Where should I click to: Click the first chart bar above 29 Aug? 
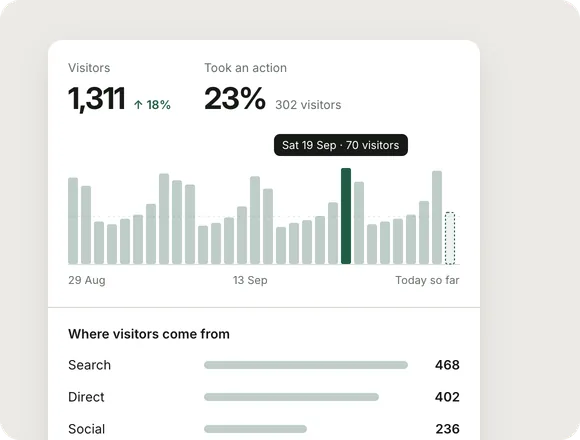(x=73, y=221)
